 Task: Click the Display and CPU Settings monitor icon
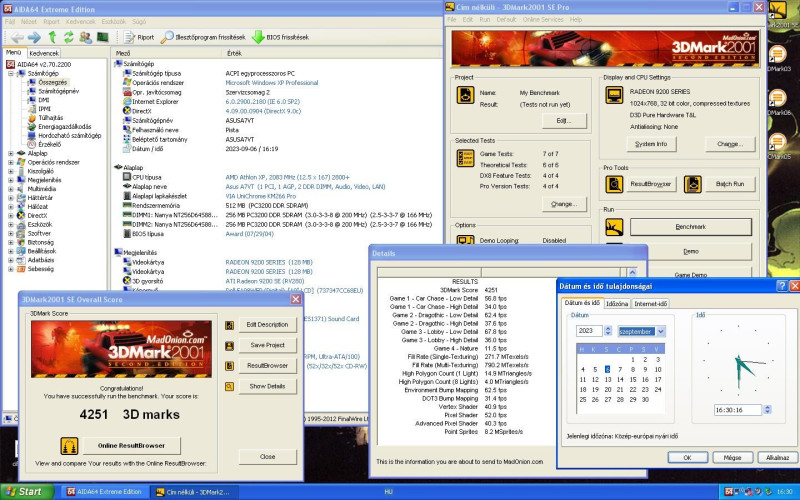point(614,95)
